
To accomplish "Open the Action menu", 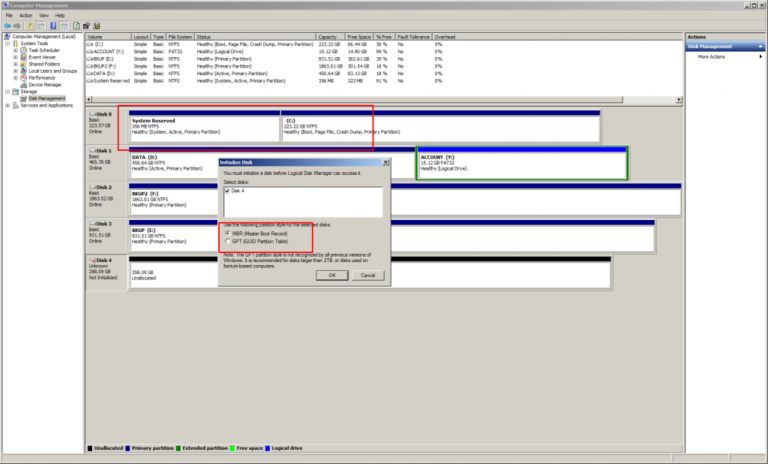I will coord(25,16).
